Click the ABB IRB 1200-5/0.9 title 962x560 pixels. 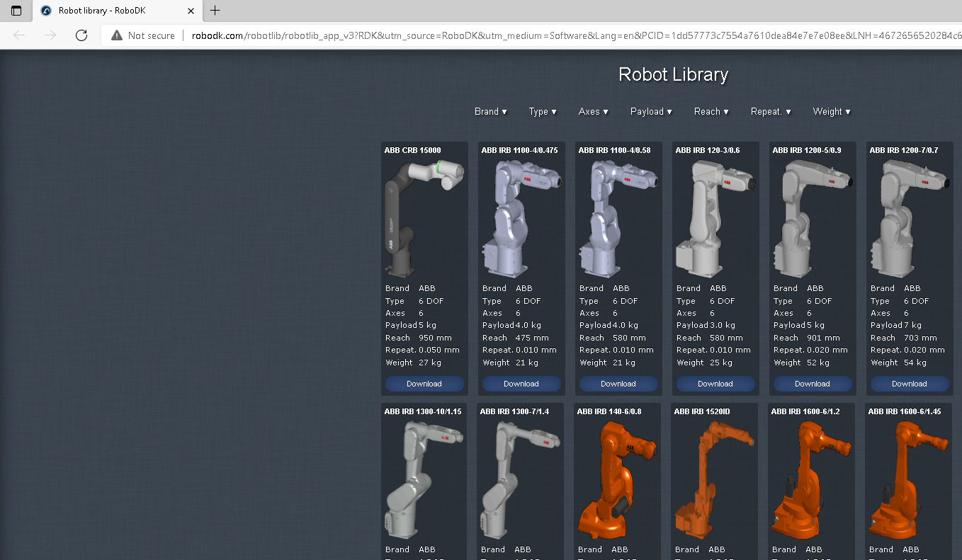(807, 150)
